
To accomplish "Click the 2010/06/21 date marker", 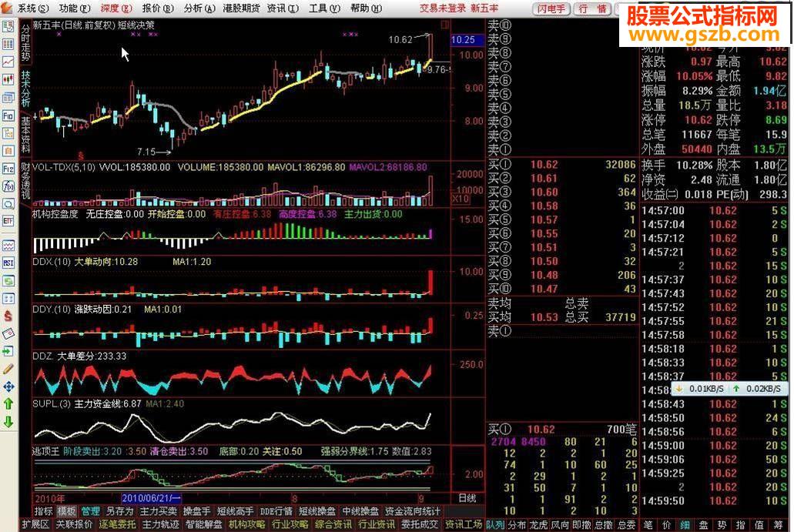I will [x=152, y=499].
